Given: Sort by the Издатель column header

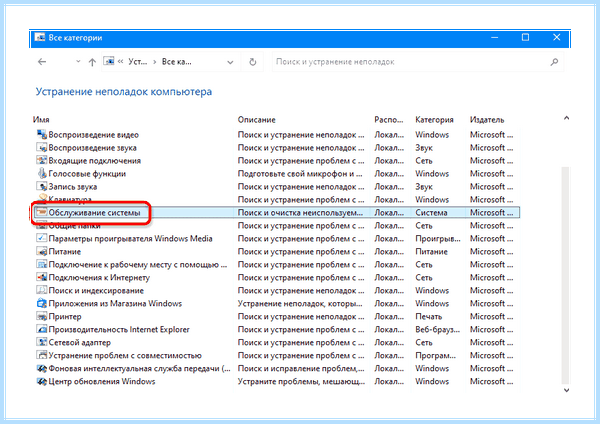Looking at the screenshot, I should coord(487,120).
